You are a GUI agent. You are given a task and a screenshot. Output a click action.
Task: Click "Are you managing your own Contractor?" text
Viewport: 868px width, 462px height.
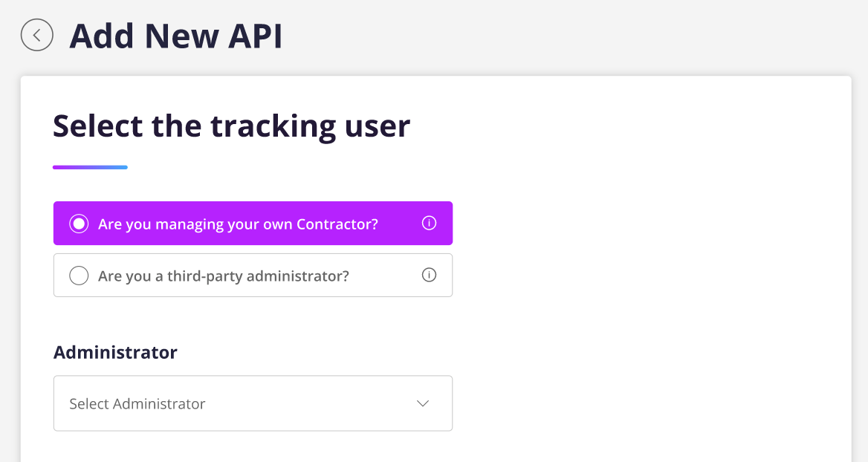(238, 224)
